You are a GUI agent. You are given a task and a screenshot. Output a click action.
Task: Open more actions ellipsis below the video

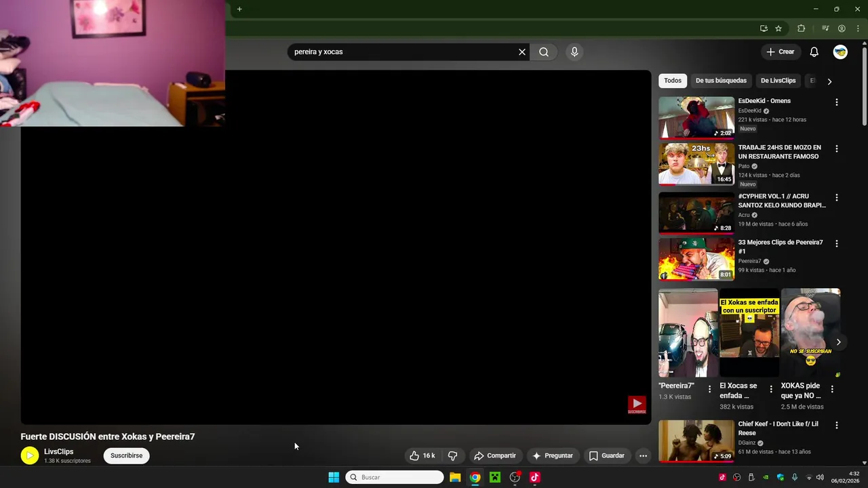(643, 455)
